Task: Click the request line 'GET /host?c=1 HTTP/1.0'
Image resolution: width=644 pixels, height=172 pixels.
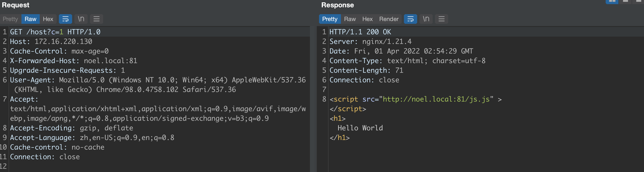Action: pyautogui.click(x=55, y=32)
